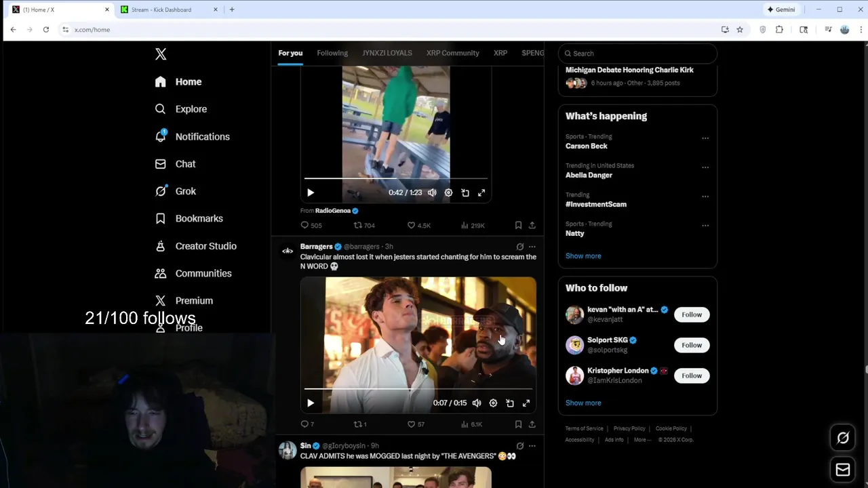Fullscreen the RadioGenoa video
This screenshot has height=488, width=868.
pos(481,192)
